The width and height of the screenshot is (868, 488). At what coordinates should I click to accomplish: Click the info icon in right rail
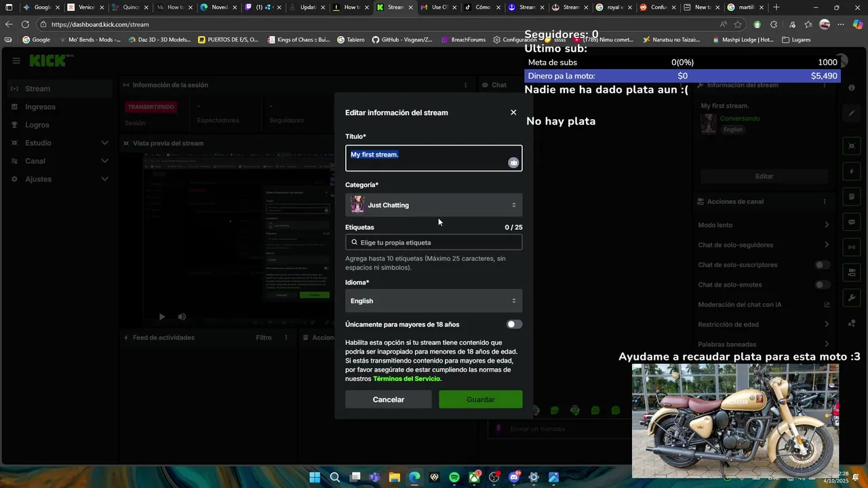[x=852, y=87]
